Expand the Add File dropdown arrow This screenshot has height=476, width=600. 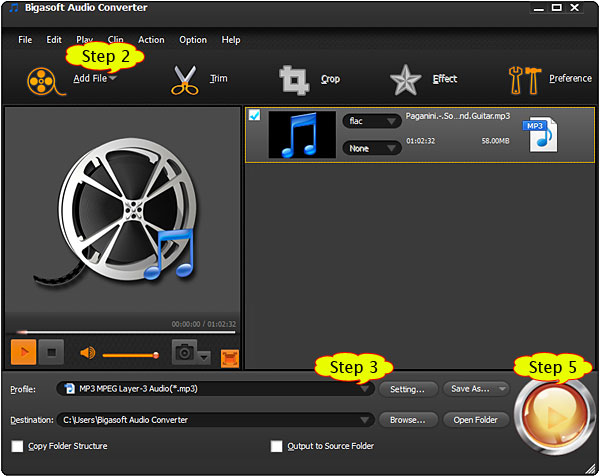[113, 78]
